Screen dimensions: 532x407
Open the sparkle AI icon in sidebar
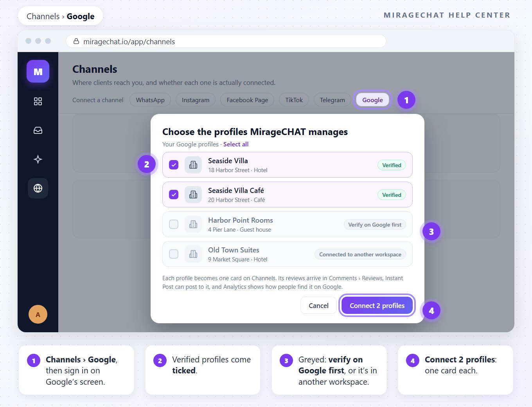coord(38,159)
